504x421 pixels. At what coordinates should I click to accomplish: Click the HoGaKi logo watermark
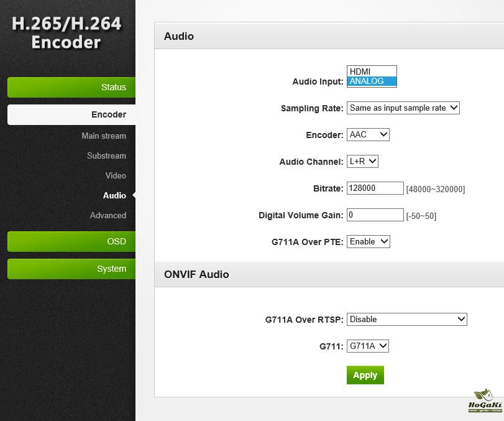(x=483, y=402)
